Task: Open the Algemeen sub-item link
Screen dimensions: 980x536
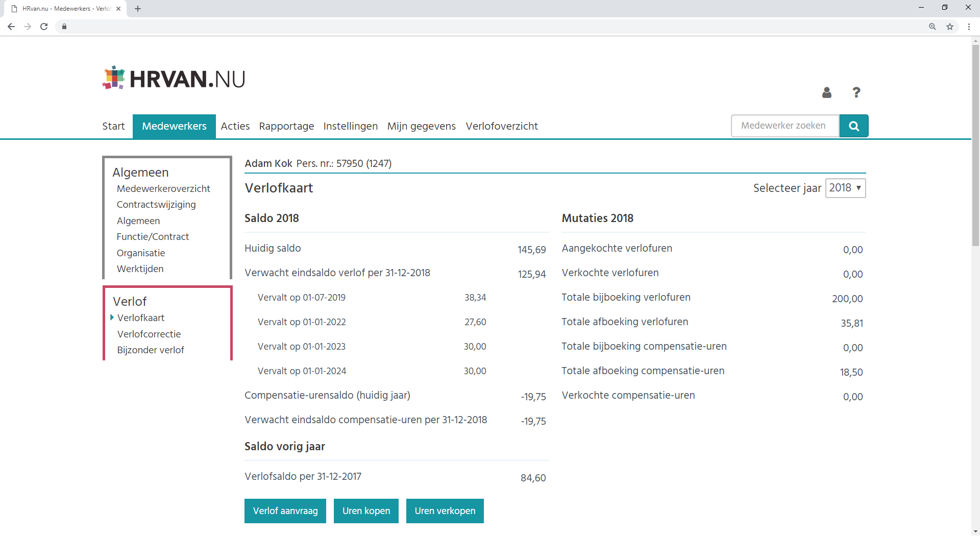Action: pyautogui.click(x=138, y=221)
